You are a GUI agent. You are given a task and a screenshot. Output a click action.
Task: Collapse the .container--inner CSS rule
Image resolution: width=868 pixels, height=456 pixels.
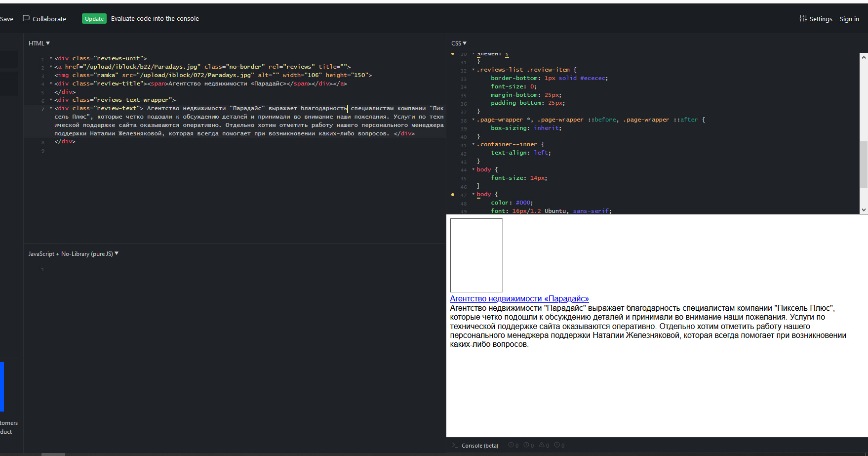[473, 144]
